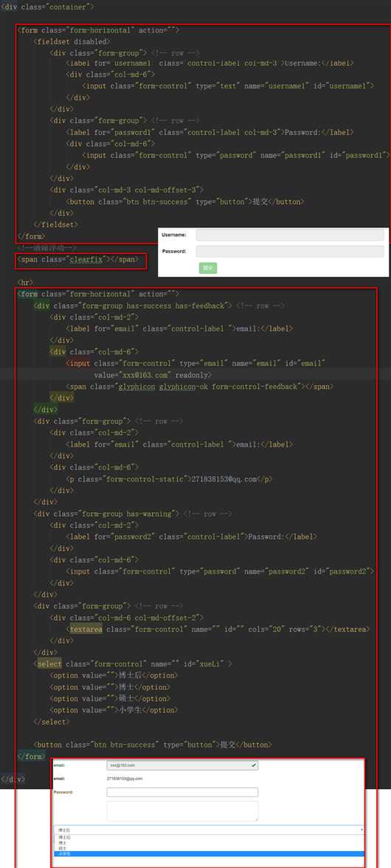Click the clearfix class name in code
Viewport: 391px width, 868px height.
pos(86,259)
